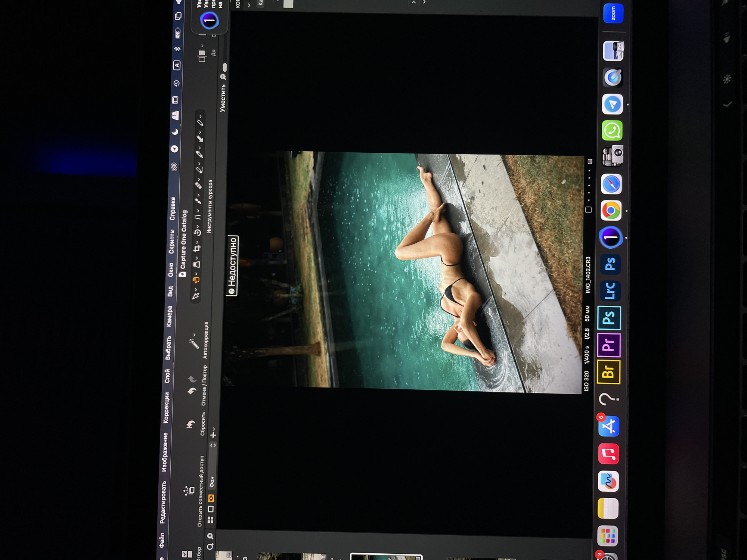
Task: Open Capture One from the Dock
Action: pos(611,237)
